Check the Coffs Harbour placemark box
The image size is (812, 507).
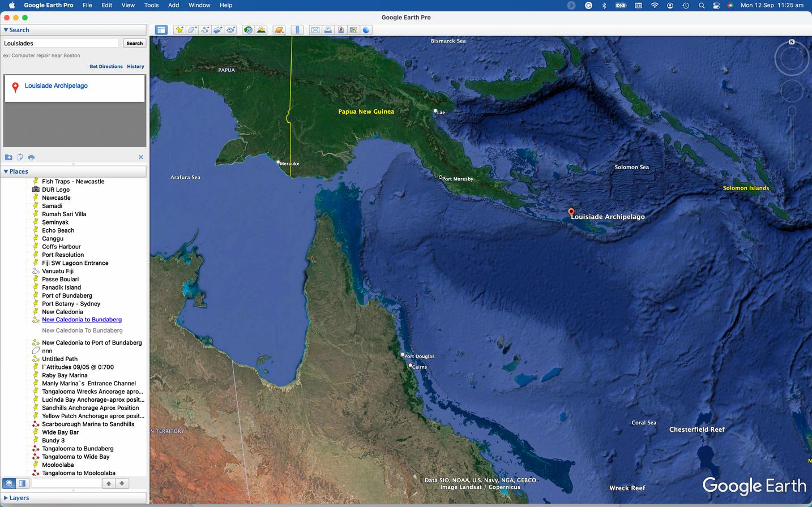coord(29,247)
